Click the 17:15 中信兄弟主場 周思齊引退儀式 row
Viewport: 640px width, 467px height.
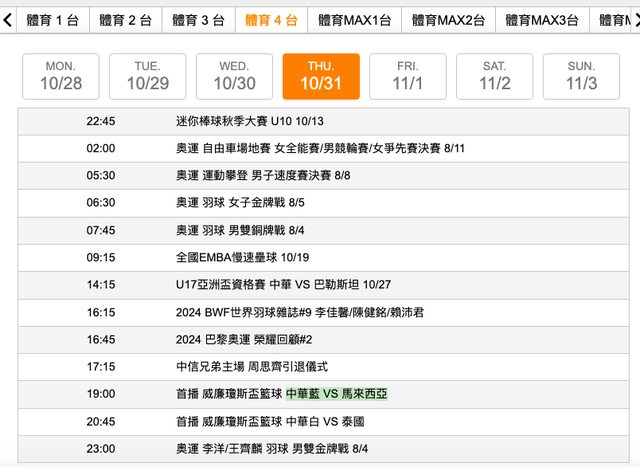pyautogui.click(x=252, y=367)
